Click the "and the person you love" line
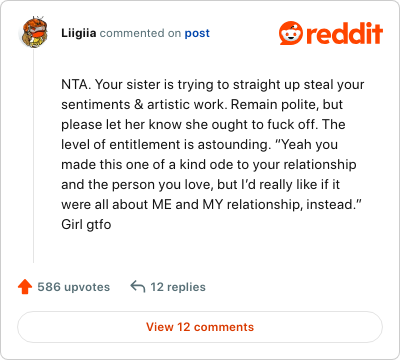The width and height of the screenshot is (400, 360). [200, 185]
